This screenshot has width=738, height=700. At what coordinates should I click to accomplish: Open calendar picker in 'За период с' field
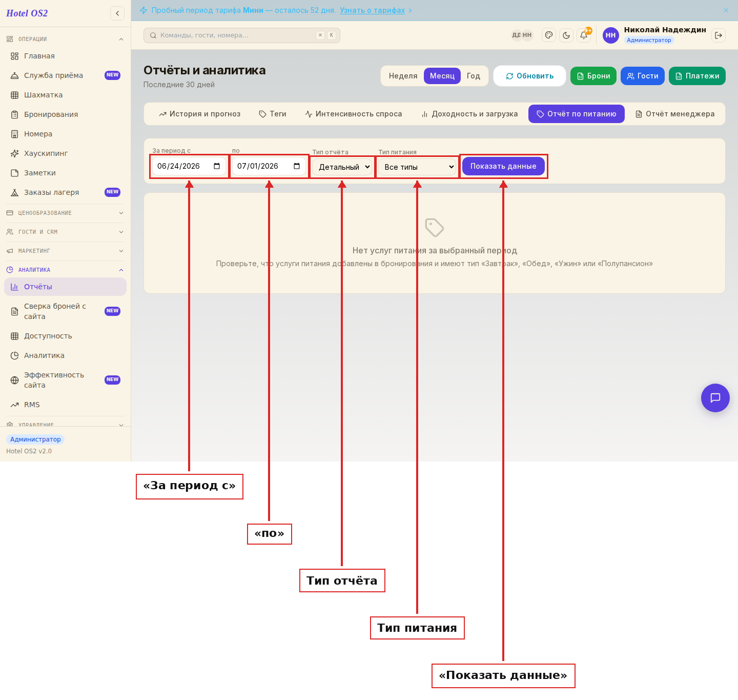pyautogui.click(x=217, y=166)
